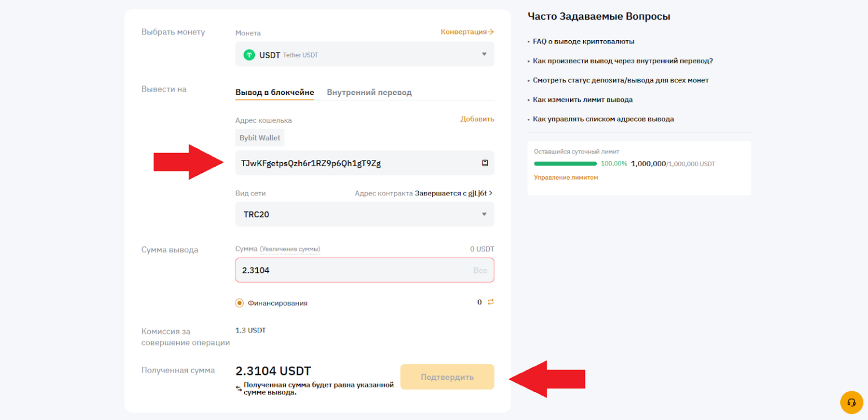This screenshot has height=420, width=868.
Task: Open the Конвертация link
Action: [x=467, y=32]
